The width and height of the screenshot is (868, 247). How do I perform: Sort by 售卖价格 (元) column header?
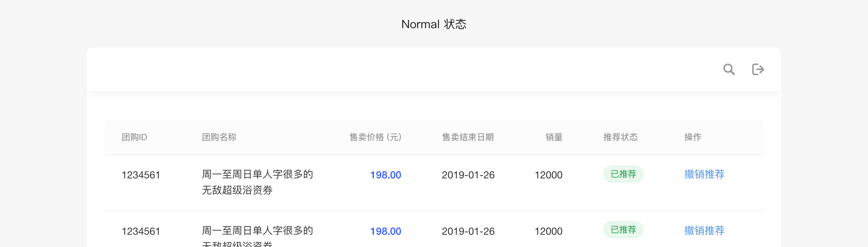point(375,137)
